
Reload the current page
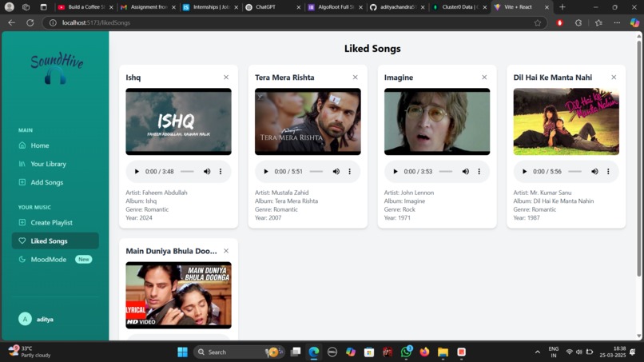point(30,22)
